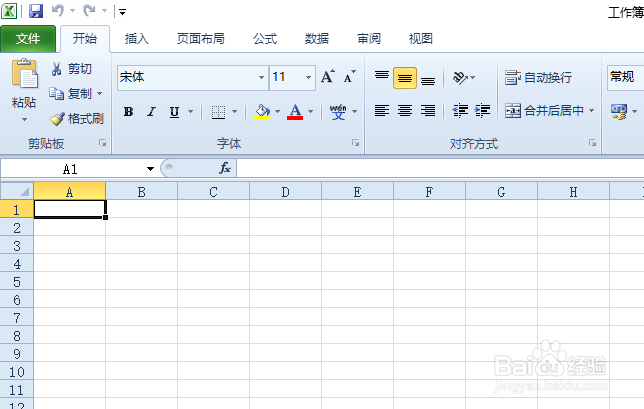Select column header G
The image size is (644, 409).
[x=501, y=191]
